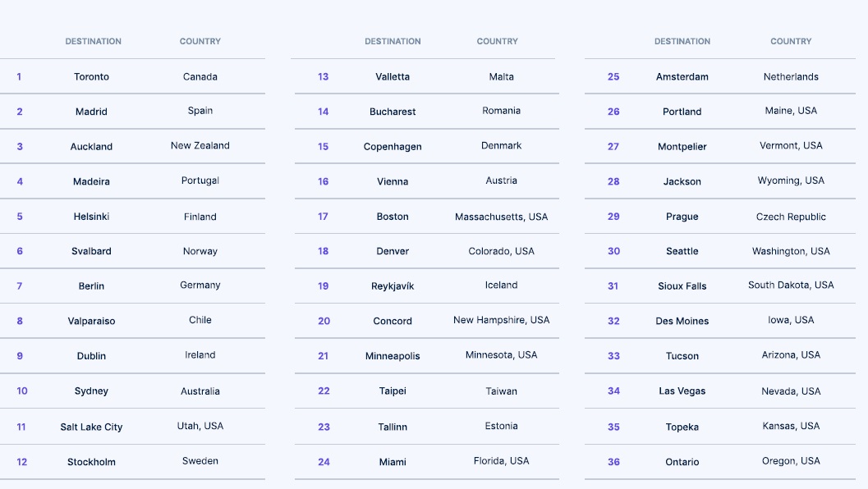Screen dimensions: 868x489
Task: Select the Valparaiso entry
Action: point(91,321)
